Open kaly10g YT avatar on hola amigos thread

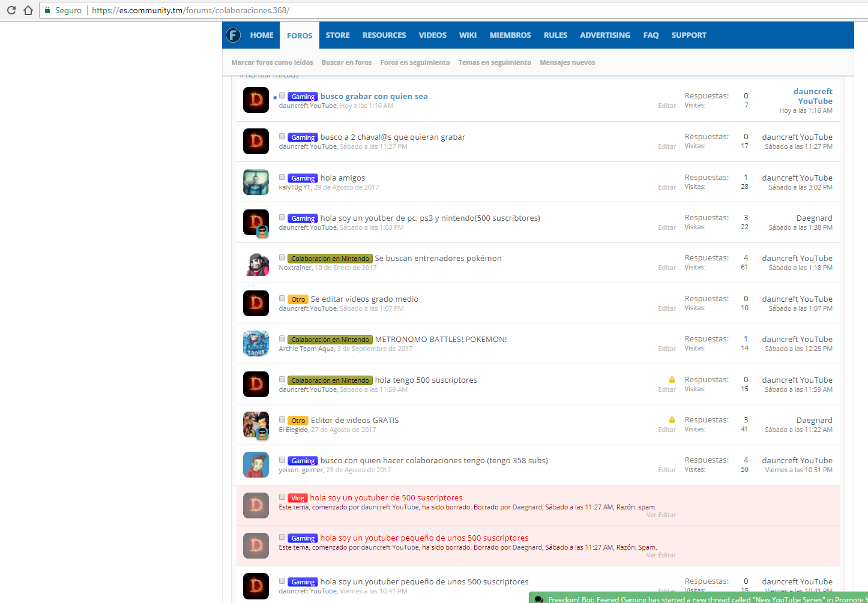click(x=256, y=182)
